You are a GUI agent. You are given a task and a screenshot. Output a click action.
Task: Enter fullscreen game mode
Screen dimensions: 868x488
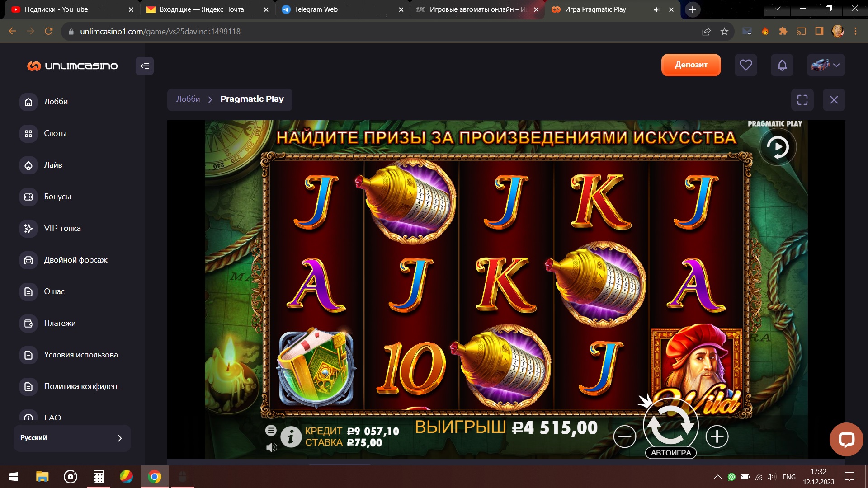pos(802,100)
